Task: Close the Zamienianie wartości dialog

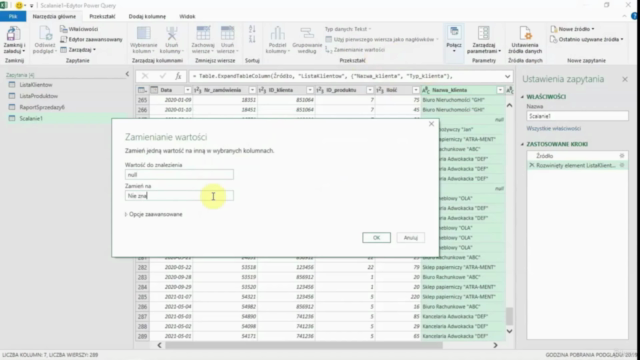Action: pyautogui.click(x=431, y=124)
